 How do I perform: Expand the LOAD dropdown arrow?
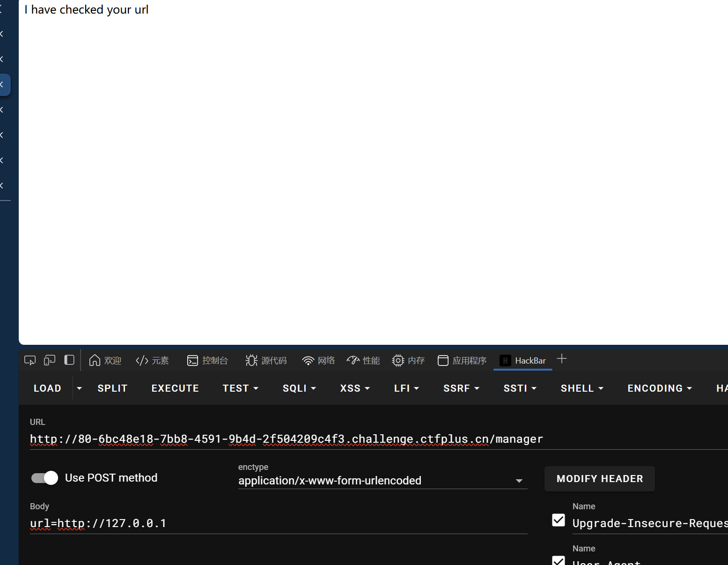tap(80, 388)
